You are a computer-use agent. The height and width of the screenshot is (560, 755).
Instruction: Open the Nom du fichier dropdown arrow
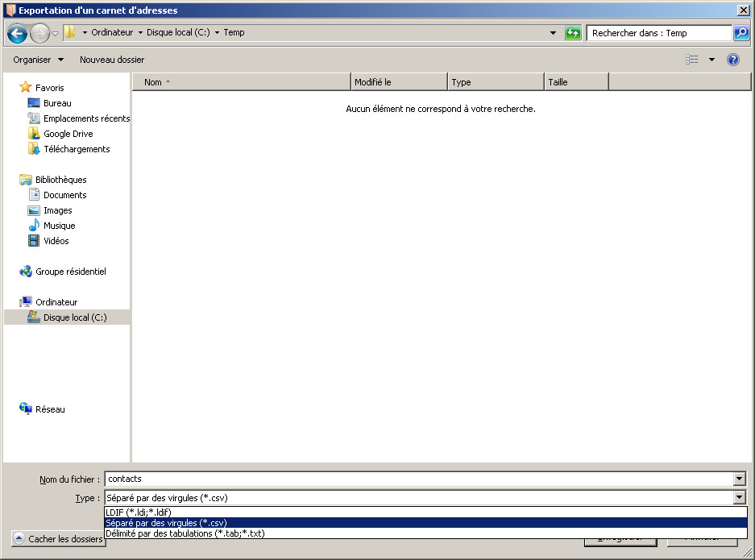point(739,479)
